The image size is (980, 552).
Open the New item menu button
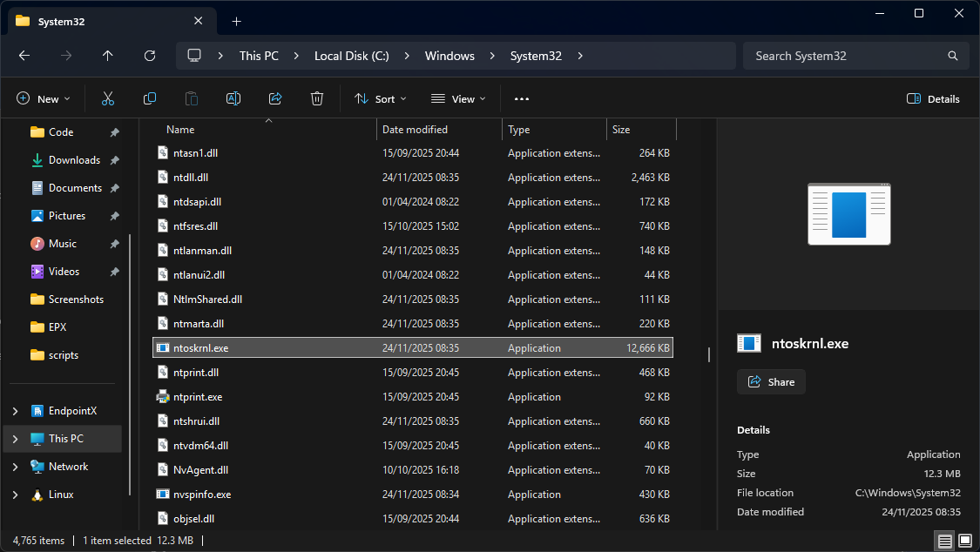click(x=44, y=99)
